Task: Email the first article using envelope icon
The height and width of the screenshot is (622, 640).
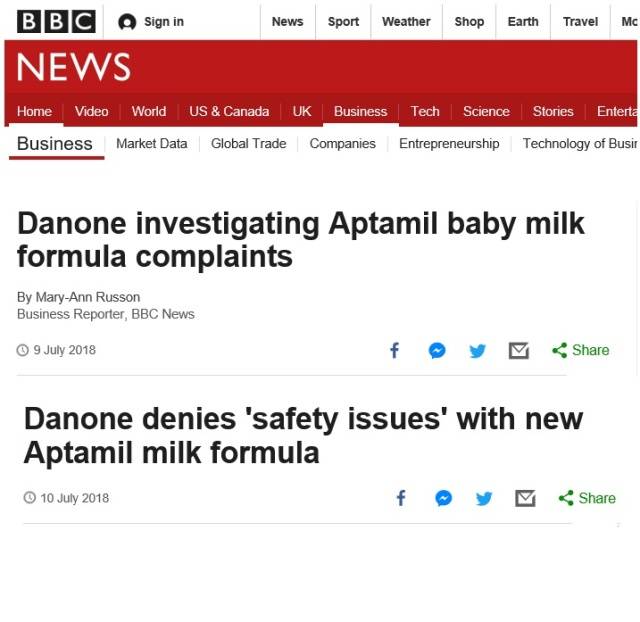Action: [518, 350]
